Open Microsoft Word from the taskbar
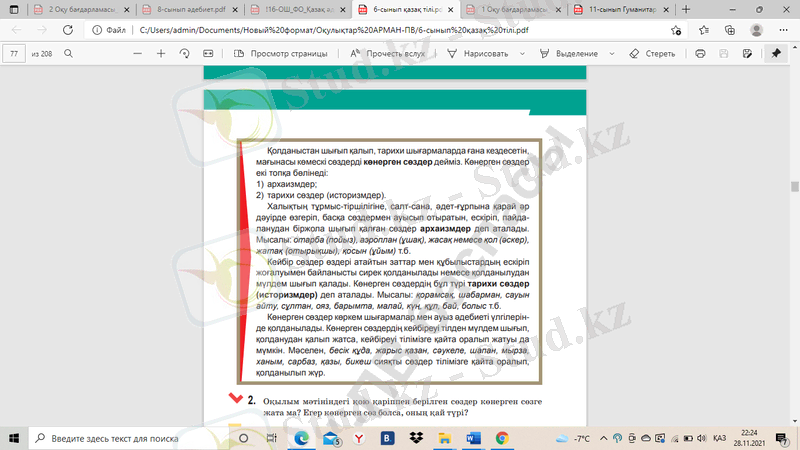This screenshot has height=450, width=800. tap(473, 438)
